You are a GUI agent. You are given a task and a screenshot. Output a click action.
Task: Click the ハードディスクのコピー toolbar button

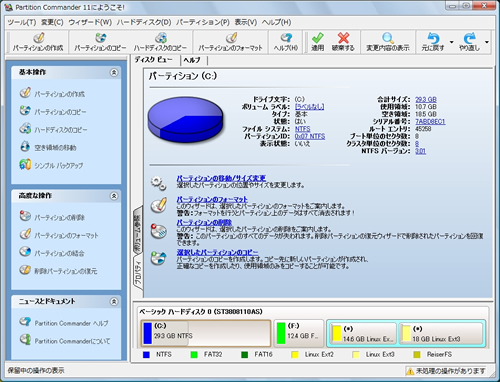[160, 42]
